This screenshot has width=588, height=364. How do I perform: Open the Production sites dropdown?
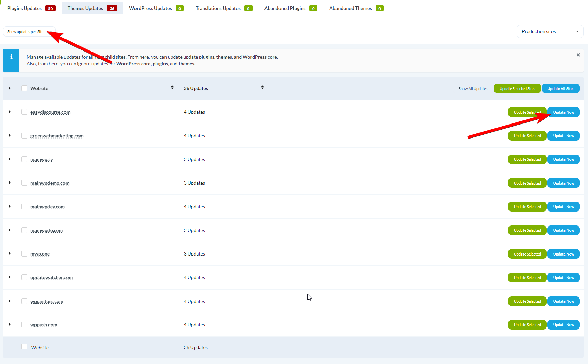tap(549, 31)
